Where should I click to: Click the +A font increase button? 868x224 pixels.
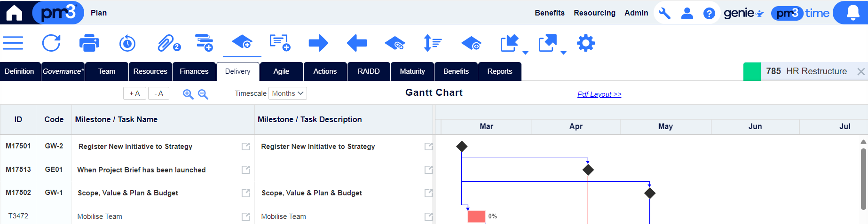pos(134,93)
